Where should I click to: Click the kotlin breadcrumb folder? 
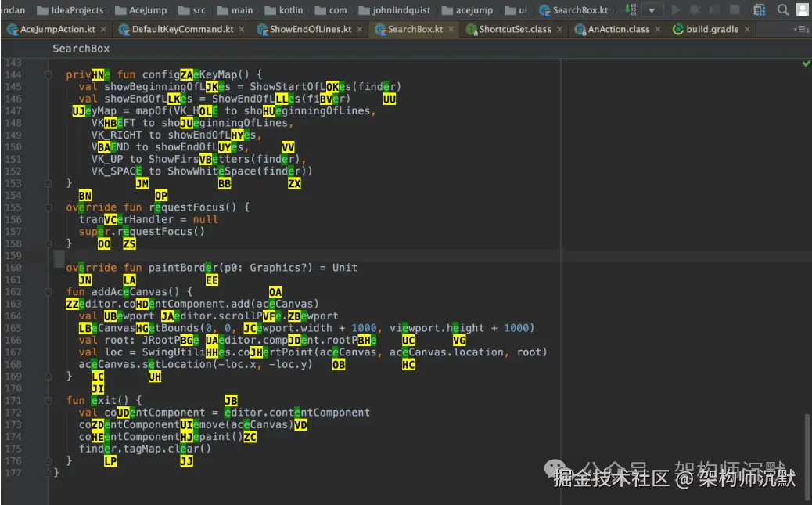(284, 10)
